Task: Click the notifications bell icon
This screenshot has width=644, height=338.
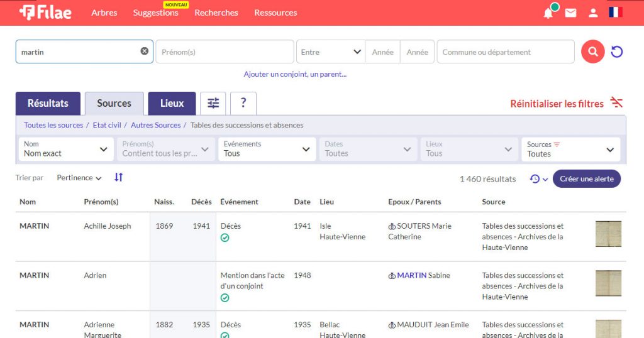Action: pyautogui.click(x=548, y=13)
